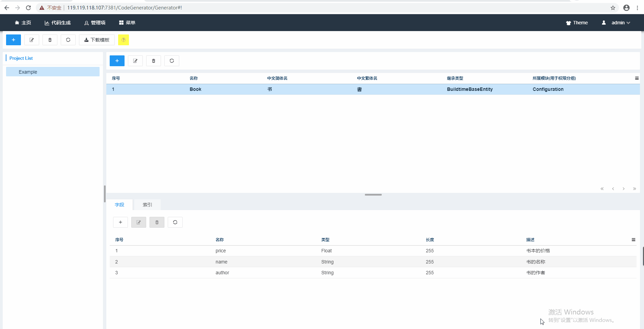Bookmark this page with star icon
This screenshot has width=644, height=329.
click(x=613, y=8)
